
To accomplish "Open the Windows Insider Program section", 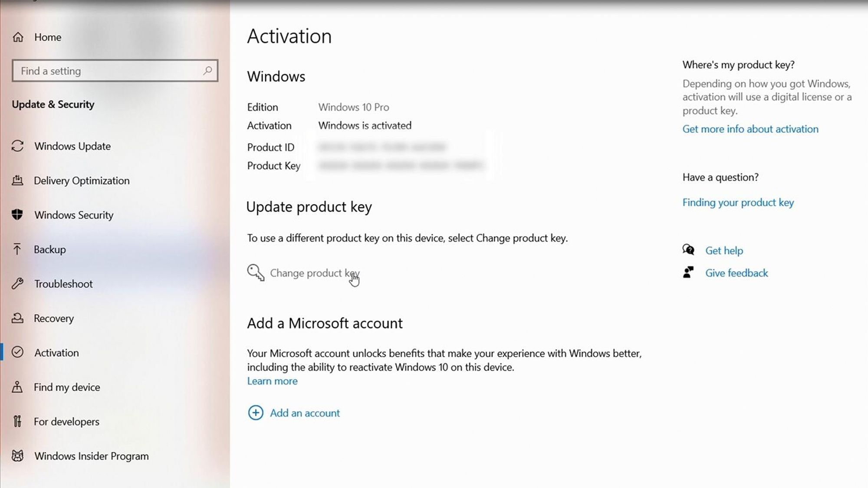I will [91, 456].
